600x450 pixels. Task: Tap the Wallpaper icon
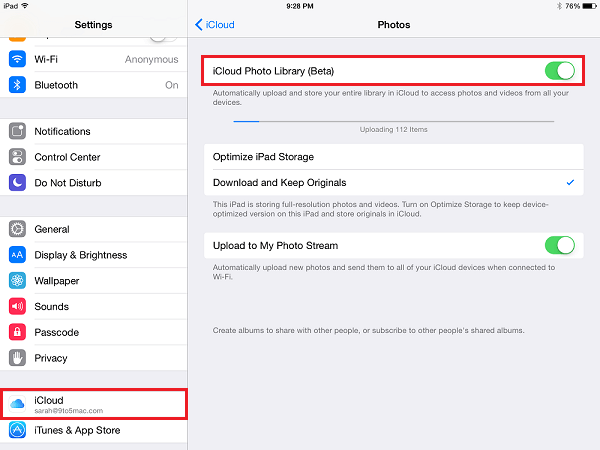[17, 281]
